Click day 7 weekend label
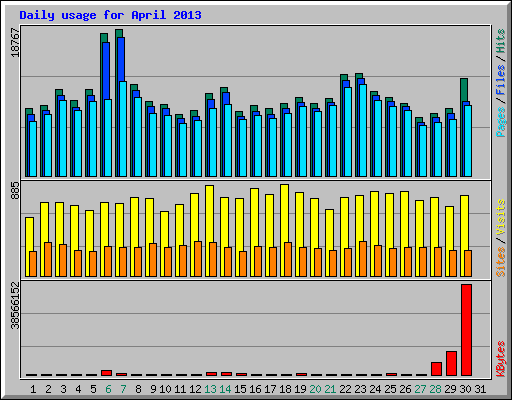The image size is (512, 400). tap(123, 389)
